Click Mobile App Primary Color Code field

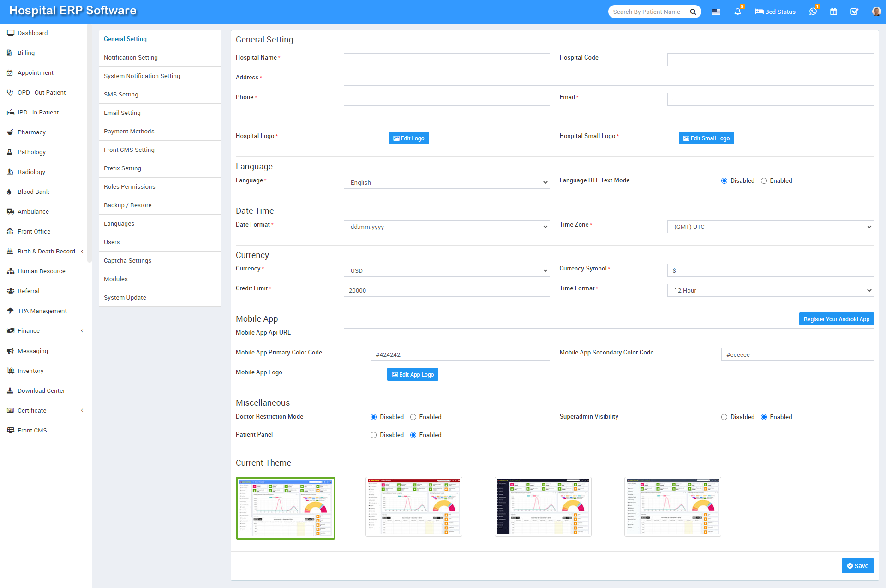[460, 355]
